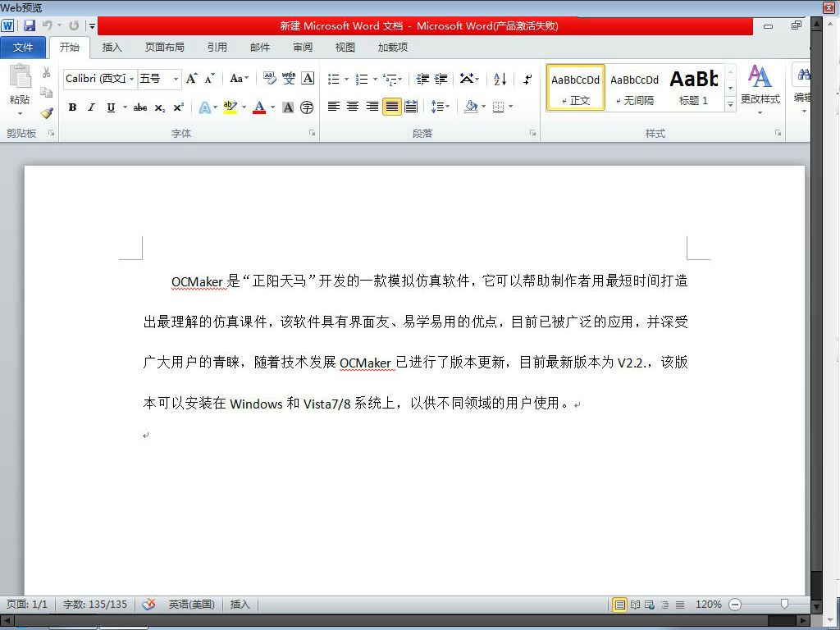Screen dimensions: 840x630
Task: Grow font size with the larger A button
Action: click(191, 79)
